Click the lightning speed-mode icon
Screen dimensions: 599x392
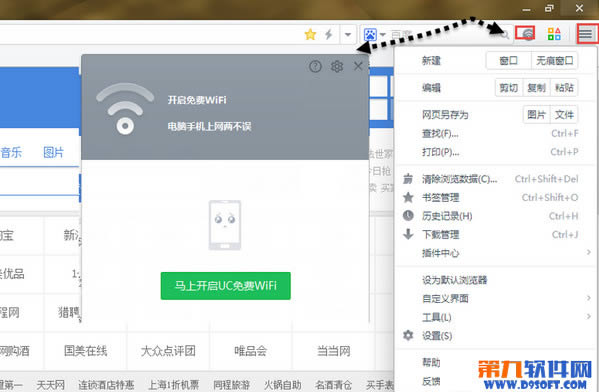(329, 34)
